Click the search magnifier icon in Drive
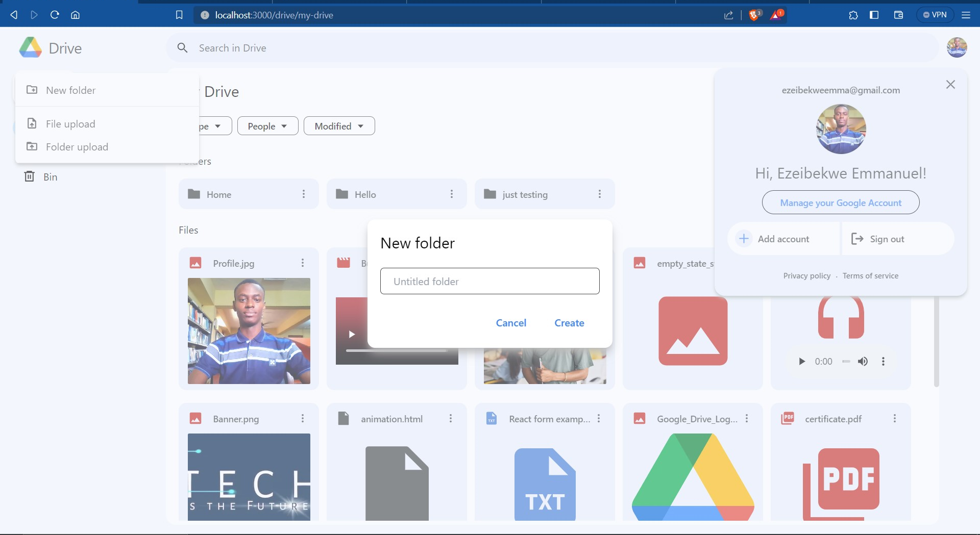This screenshot has height=535, width=980. 182,48
